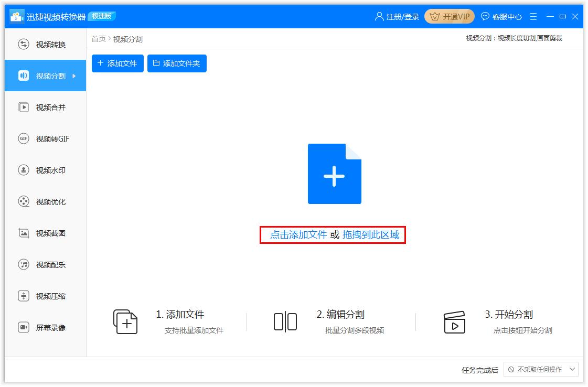This screenshot has width=588, height=387.
Task: Open the 视频转换 tool in the sidebar
Action: coord(45,45)
